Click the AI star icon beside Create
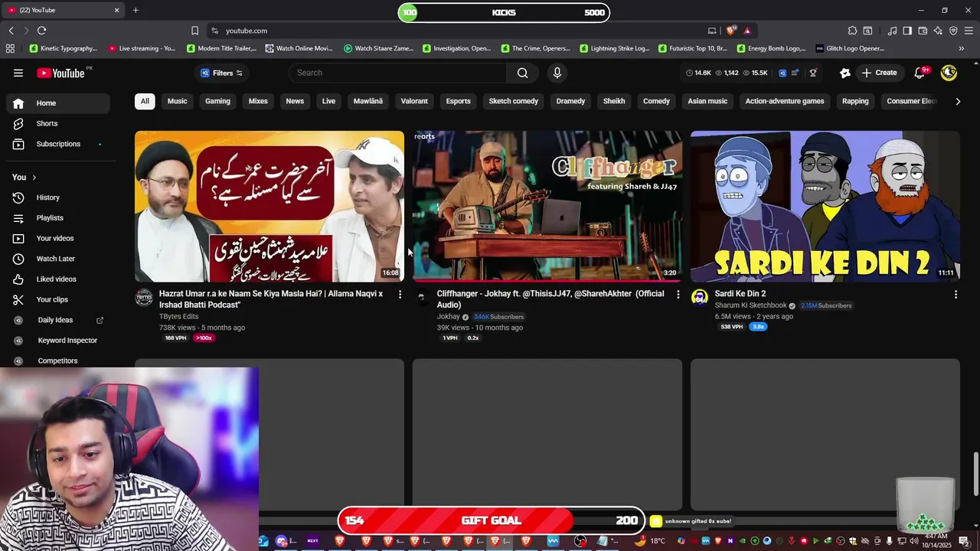980x551 pixels. [844, 73]
